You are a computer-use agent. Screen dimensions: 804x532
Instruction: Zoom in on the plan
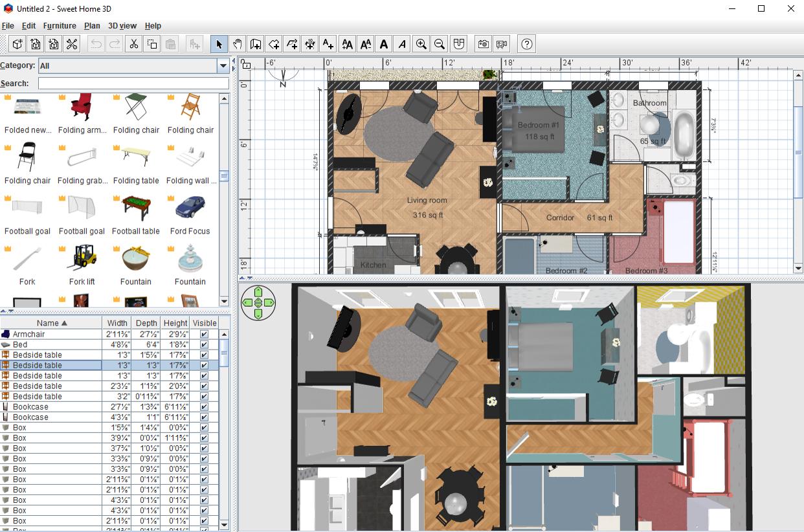click(x=421, y=44)
